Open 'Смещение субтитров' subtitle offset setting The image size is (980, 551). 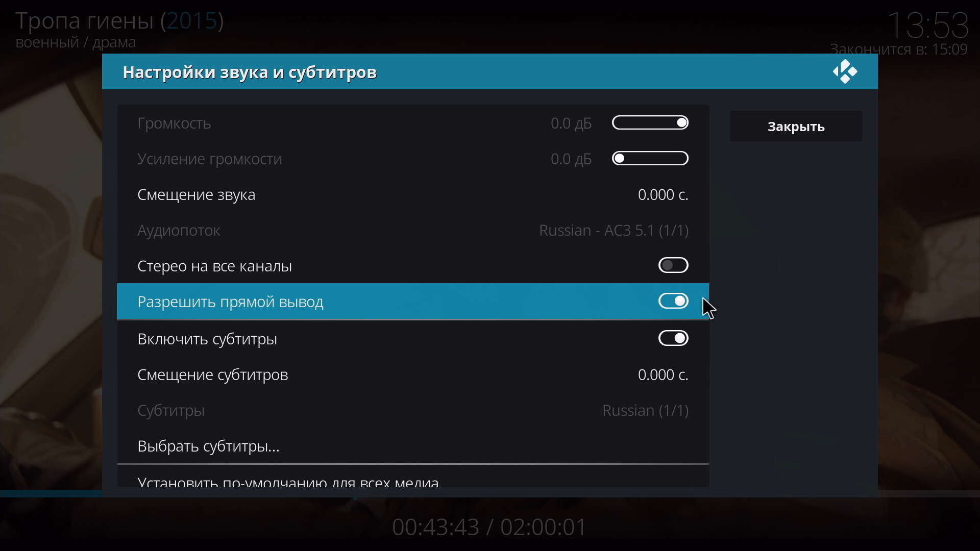[x=413, y=375]
